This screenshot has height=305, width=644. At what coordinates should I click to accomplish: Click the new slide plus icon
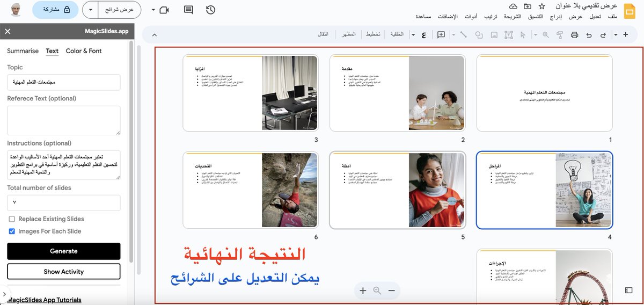tap(625, 35)
